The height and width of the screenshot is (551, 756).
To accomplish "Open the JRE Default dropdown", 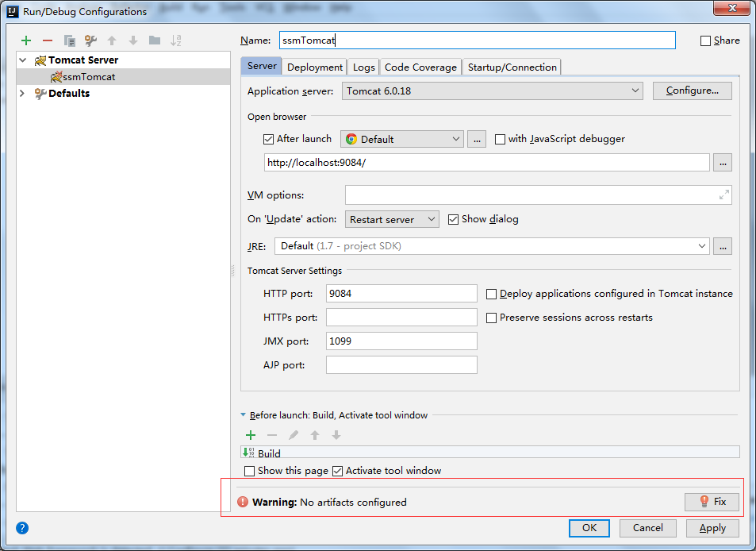I will coord(492,246).
